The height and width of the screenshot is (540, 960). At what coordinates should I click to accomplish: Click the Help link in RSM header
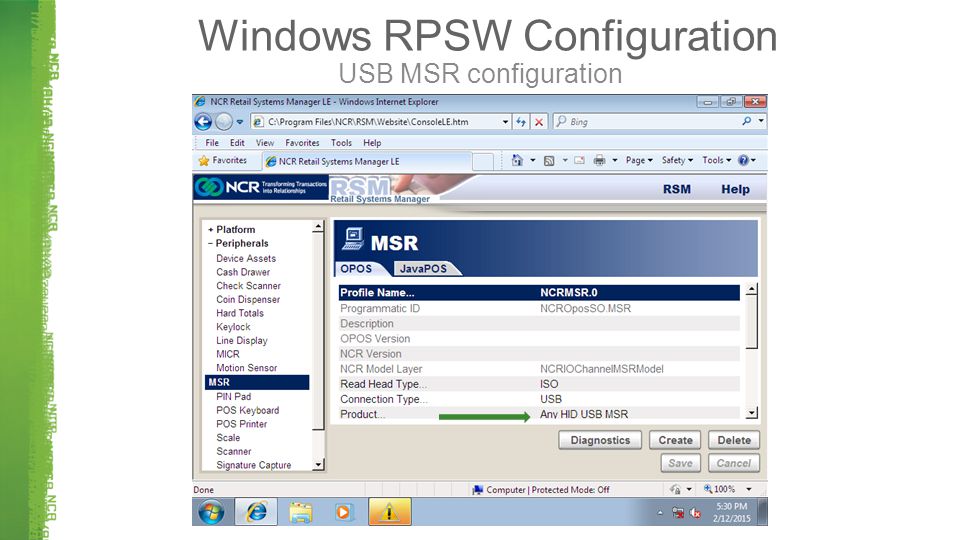tap(735, 189)
